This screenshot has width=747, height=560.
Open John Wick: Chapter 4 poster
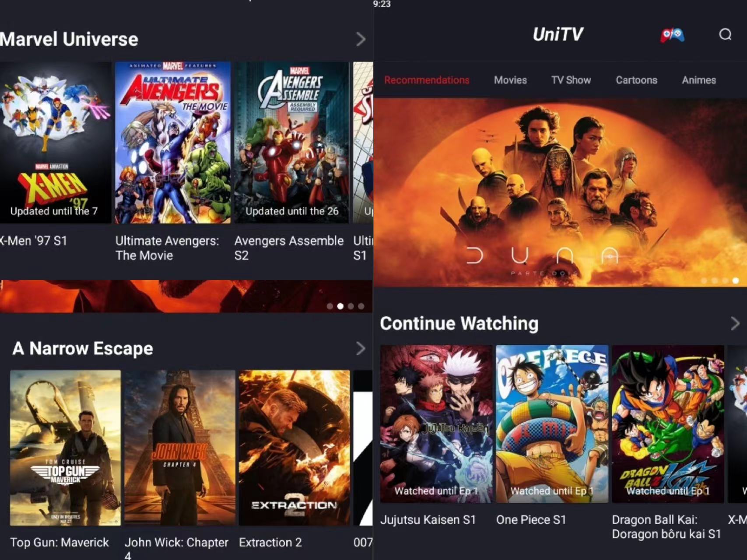pyautogui.click(x=179, y=448)
